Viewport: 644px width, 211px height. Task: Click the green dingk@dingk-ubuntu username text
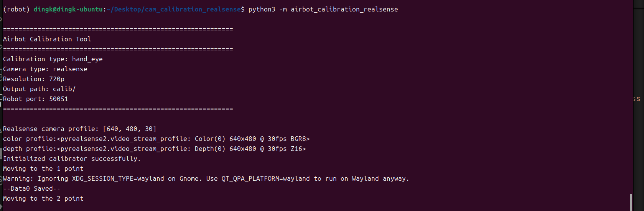pos(68,9)
